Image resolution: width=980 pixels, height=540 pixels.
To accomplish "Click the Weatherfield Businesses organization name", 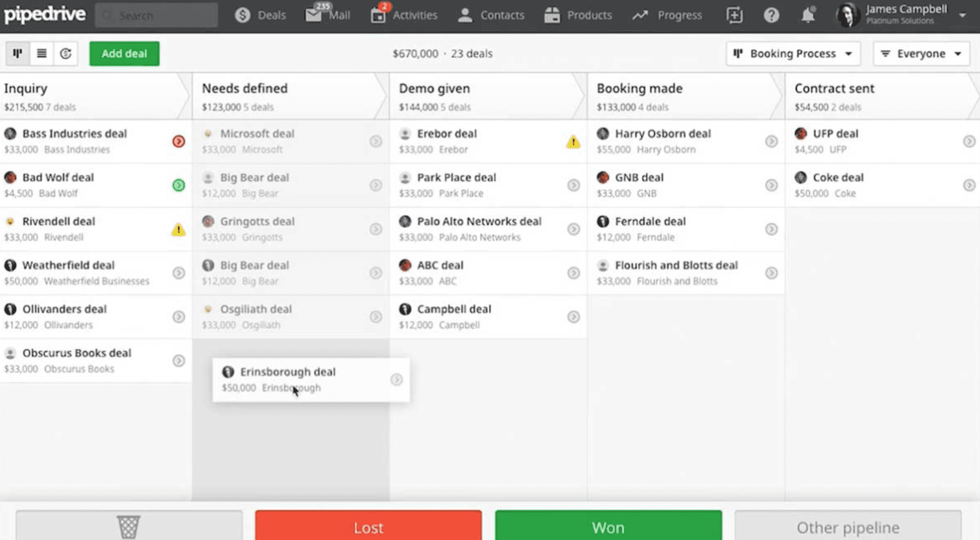I will pos(96,281).
